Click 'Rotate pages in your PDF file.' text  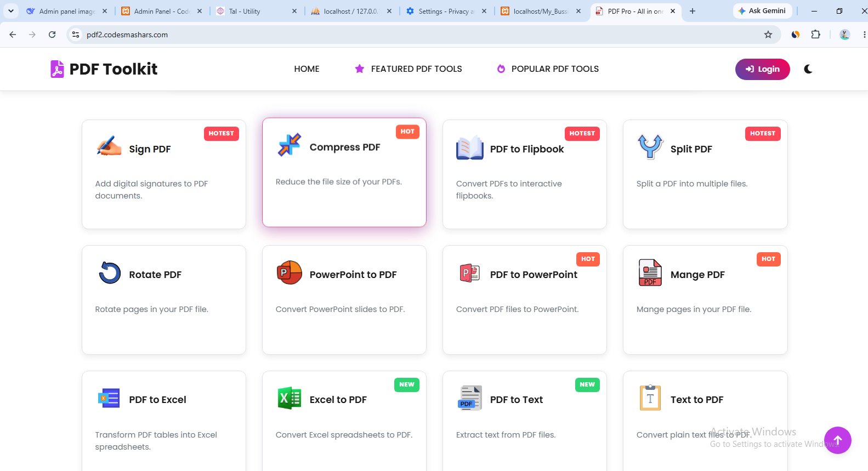(x=151, y=309)
